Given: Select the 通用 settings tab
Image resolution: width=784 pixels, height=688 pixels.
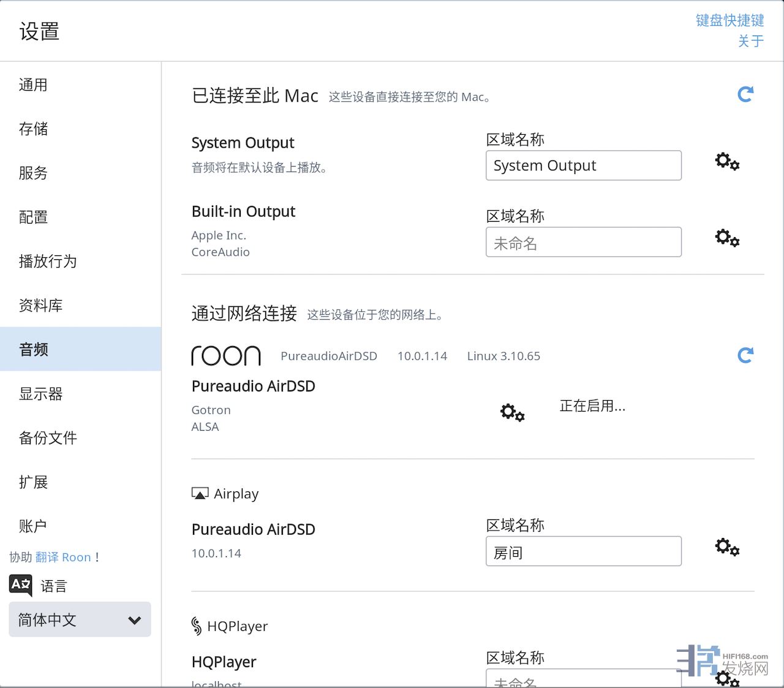Looking at the screenshot, I should 33,85.
